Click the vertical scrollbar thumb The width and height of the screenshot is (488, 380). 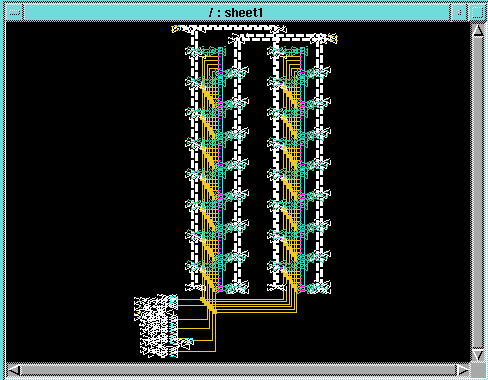pyautogui.click(x=478, y=193)
